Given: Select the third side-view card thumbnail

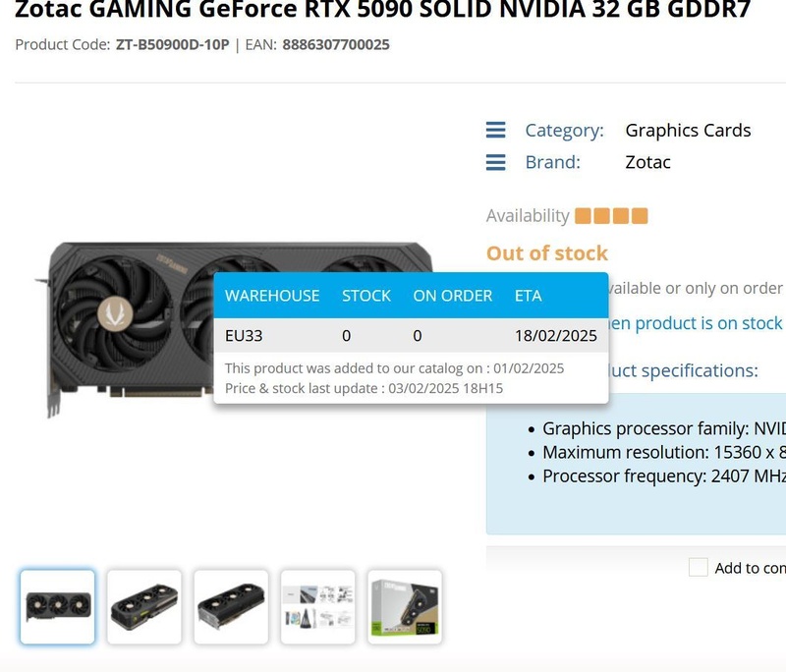Looking at the screenshot, I should coord(231,606).
